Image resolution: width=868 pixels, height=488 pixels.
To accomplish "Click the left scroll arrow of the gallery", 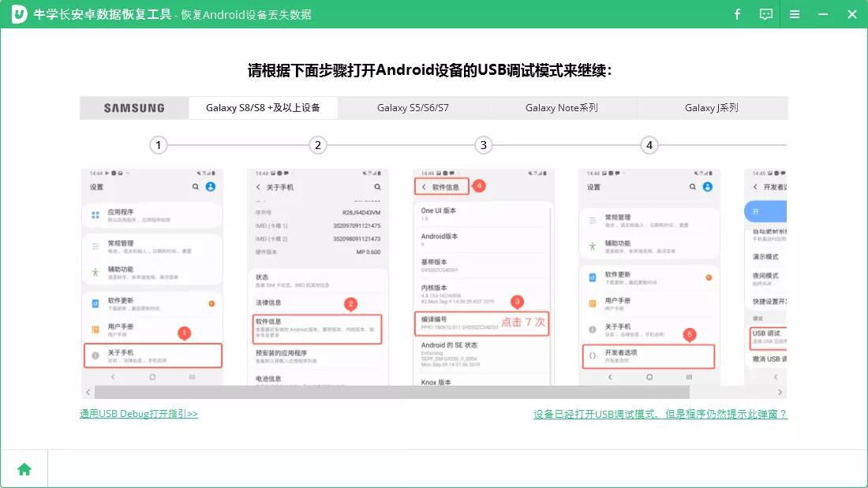I will coord(87,392).
